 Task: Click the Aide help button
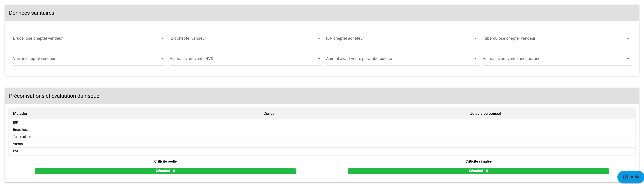click(631, 177)
